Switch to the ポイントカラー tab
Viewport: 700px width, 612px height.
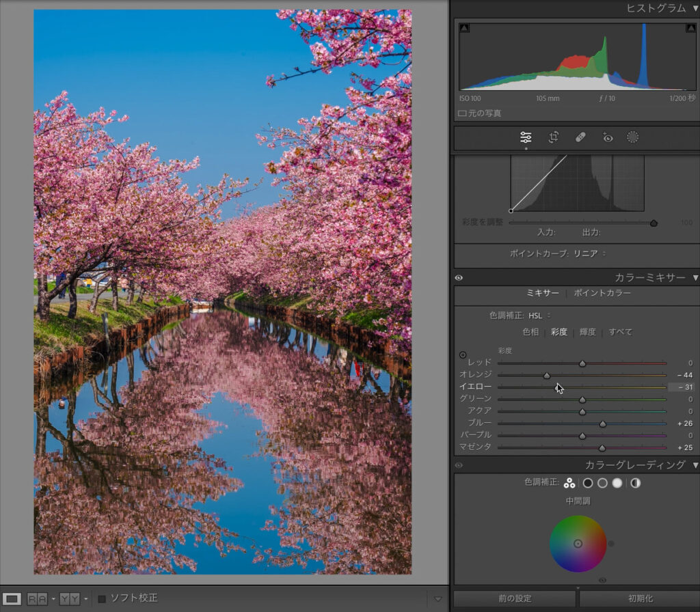tap(602, 293)
